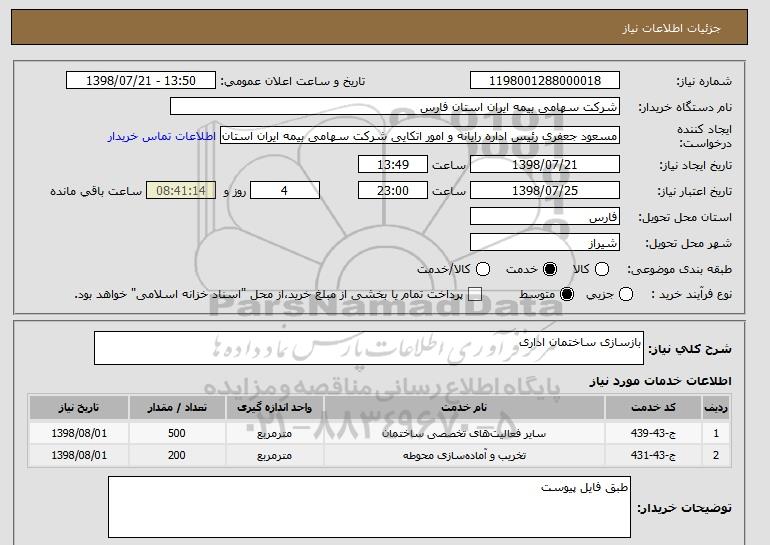Choose the جزیی purchase type radio
This screenshot has width=770, height=545.
point(626,295)
